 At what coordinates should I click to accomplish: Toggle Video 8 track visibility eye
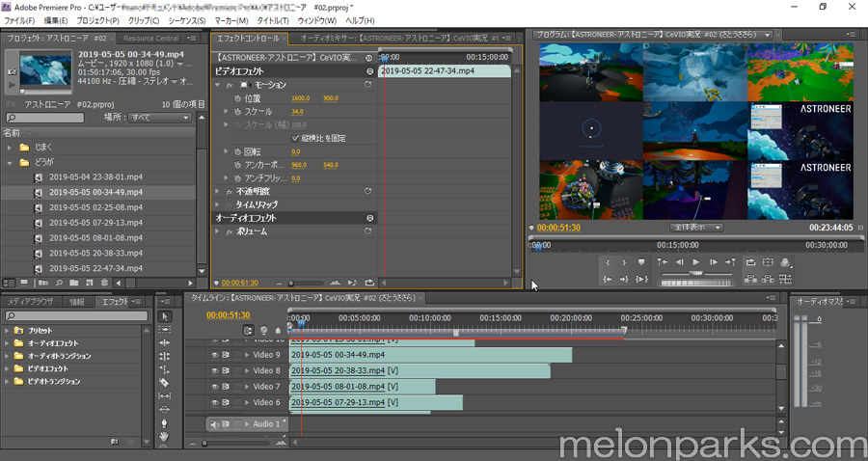[x=215, y=370]
